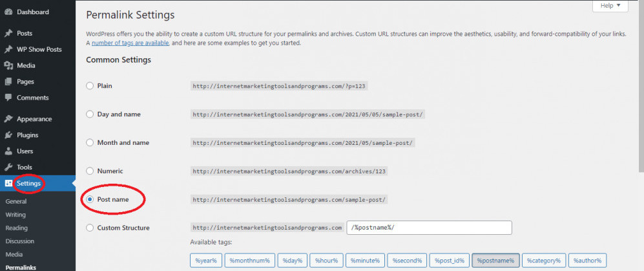
Task: Focus the custom structure /%postname%/ field
Action: pyautogui.click(x=429, y=228)
